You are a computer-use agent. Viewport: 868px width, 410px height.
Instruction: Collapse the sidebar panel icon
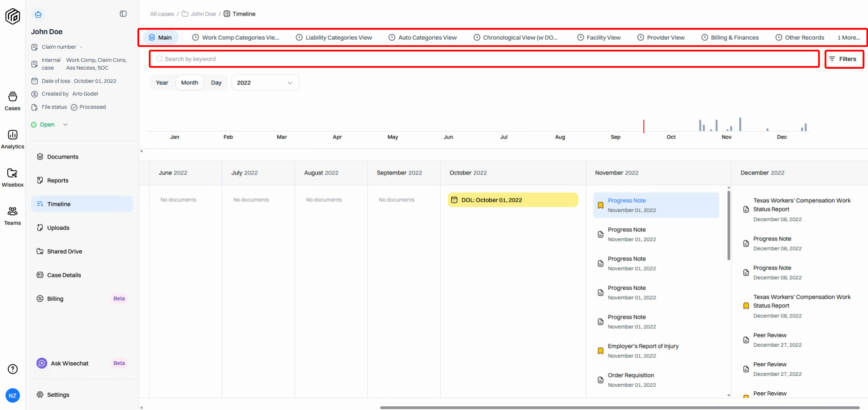tap(123, 14)
